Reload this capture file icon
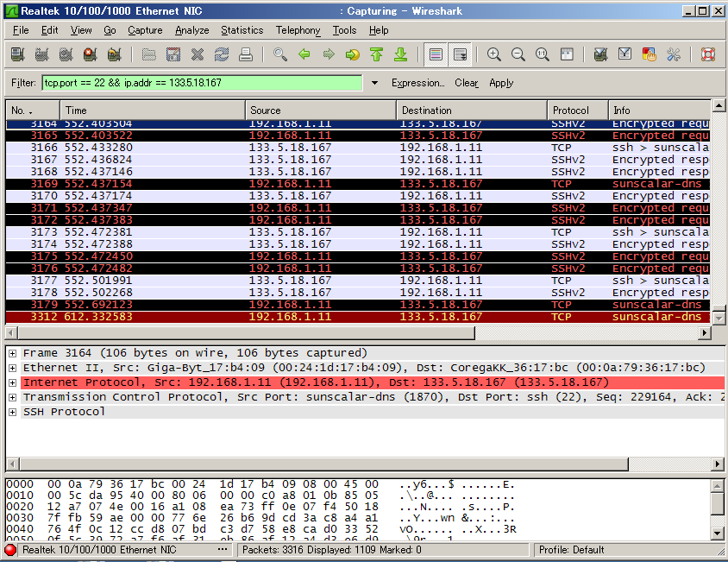This screenshot has height=562, width=728. (x=222, y=54)
